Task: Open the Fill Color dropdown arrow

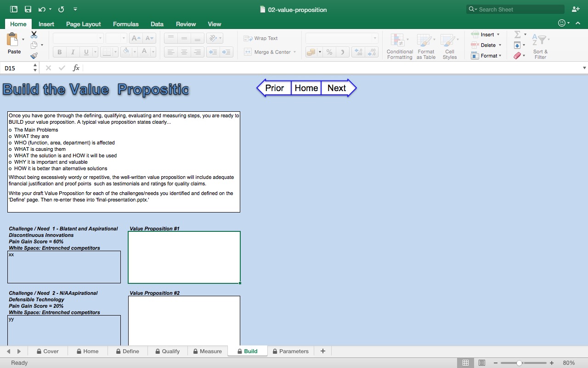Action: point(134,52)
